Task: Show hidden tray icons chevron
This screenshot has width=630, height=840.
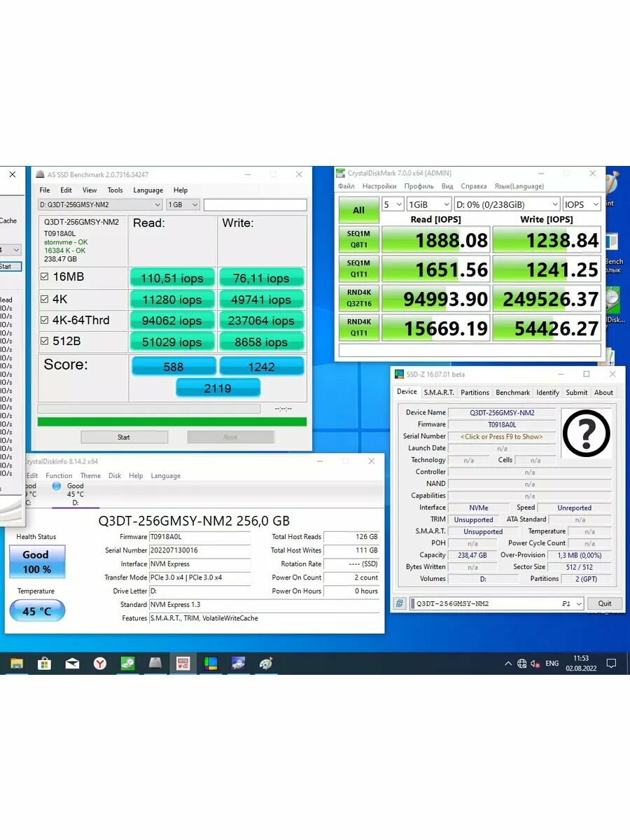Action: point(507,663)
